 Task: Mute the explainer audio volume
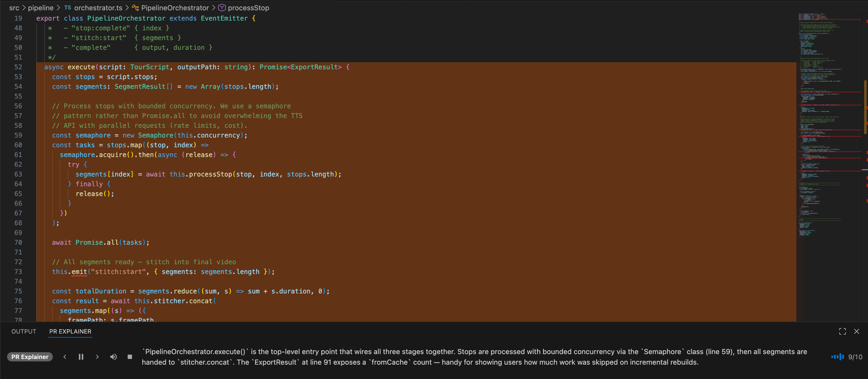[x=114, y=357]
